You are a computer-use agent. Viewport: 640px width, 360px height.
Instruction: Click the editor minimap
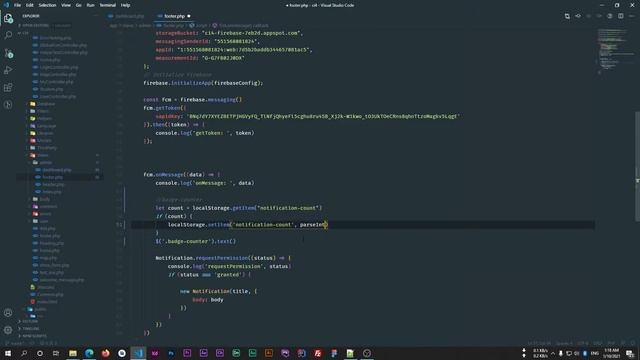616,51
